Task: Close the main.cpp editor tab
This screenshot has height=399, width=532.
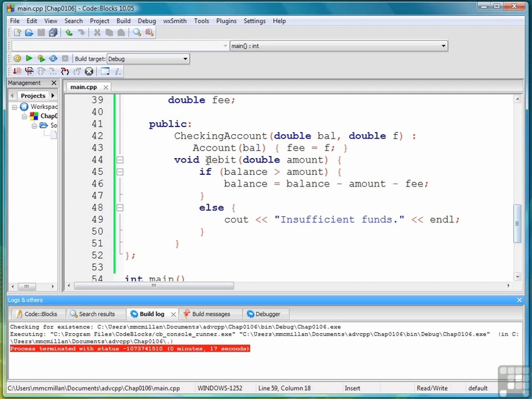Action: [106, 87]
